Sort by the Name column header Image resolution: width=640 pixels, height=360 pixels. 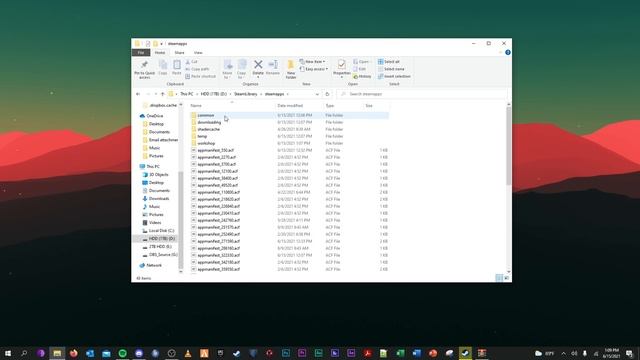click(232, 106)
